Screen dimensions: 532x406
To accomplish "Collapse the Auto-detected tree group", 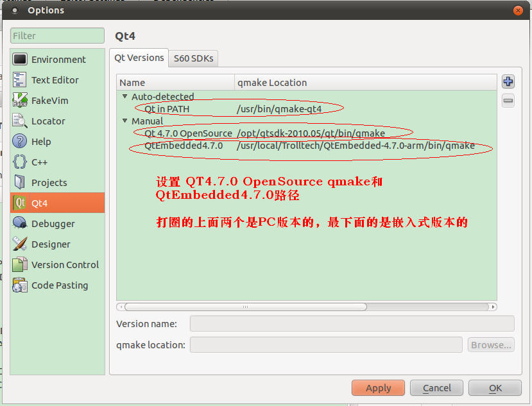I will 125,96.
